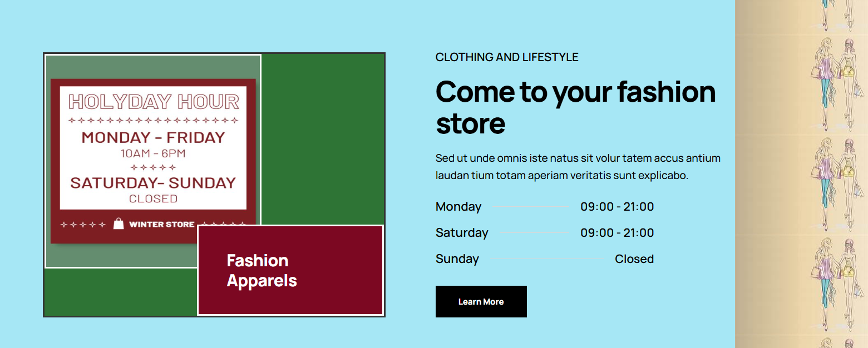
Task: Click the fashion illustration strip on the right
Action: tap(801, 174)
